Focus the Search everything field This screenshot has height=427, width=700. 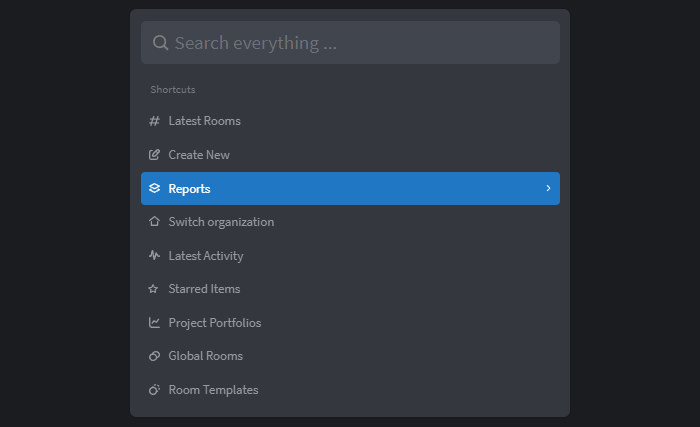click(x=350, y=42)
